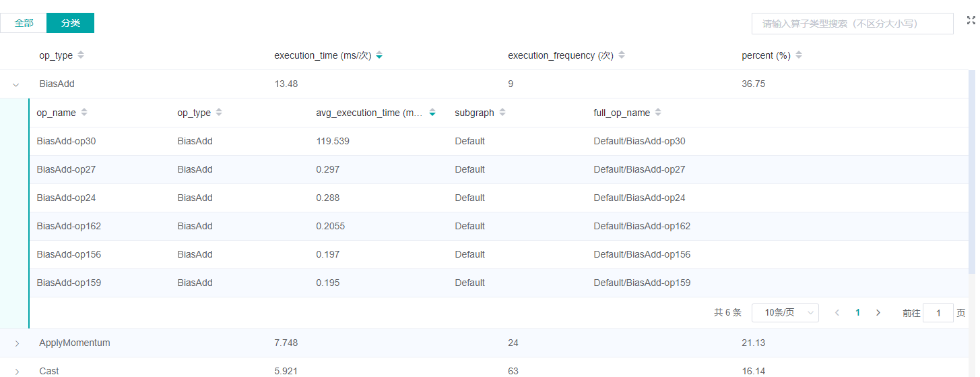The width and height of the screenshot is (980, 377).
Task: Sort sub-table by full_op_name
Action: coord(658,113)
